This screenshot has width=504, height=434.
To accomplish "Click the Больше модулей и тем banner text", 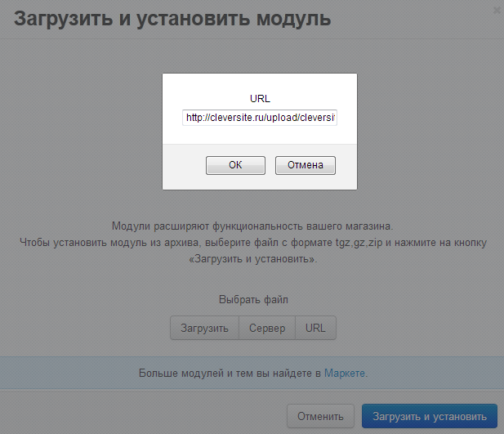I will 229,374.
